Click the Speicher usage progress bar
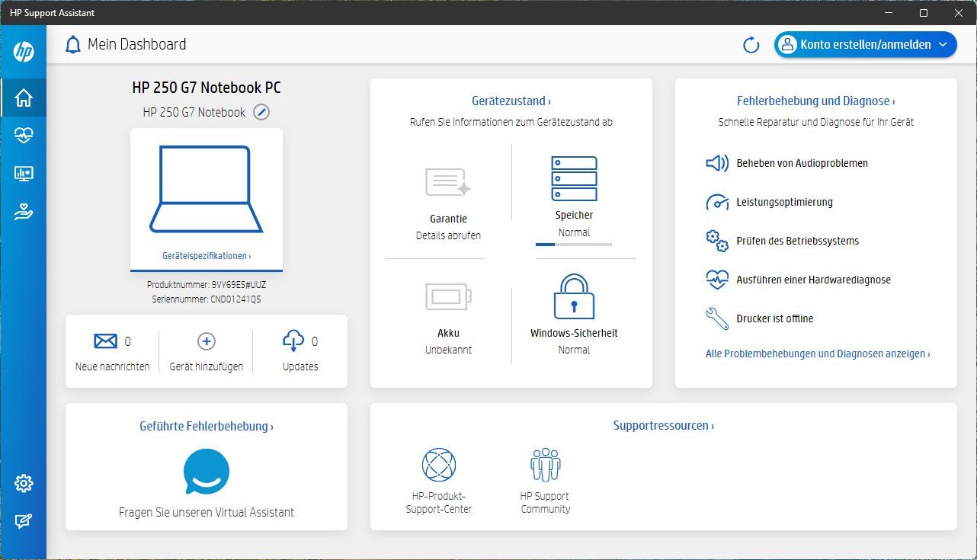The width and height of the screenshot is (977, 560). 574,245
